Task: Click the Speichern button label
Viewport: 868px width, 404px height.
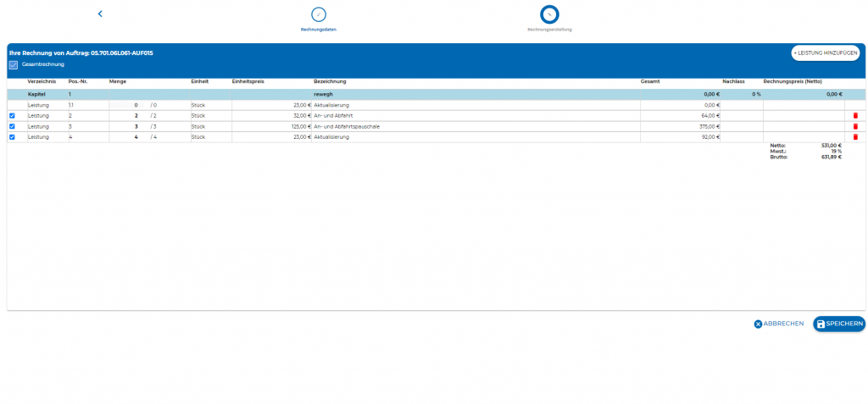Action: [844, 324]
